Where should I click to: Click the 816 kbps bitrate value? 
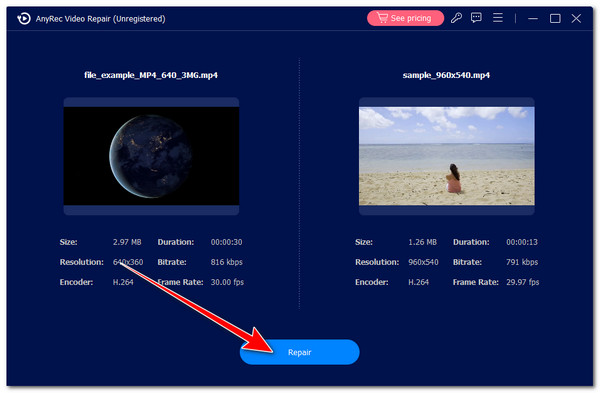[x=226, y=262]
